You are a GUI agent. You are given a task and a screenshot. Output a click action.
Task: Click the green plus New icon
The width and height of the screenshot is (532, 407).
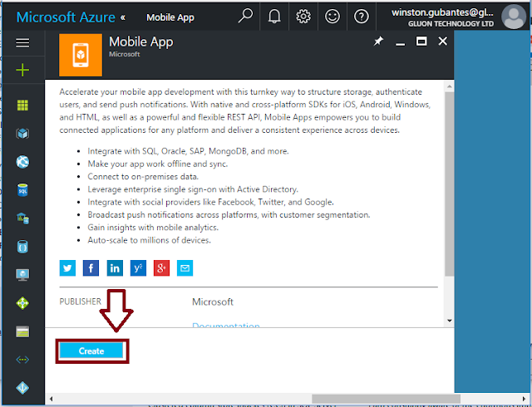point(22,70)
